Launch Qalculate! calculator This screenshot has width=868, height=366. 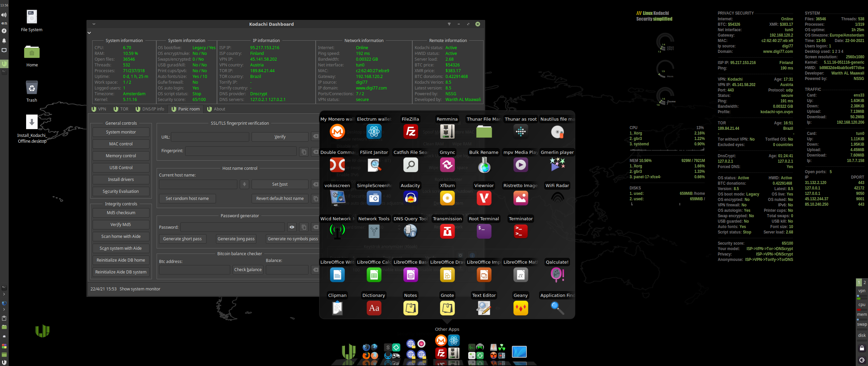pyautogui.click(x=557, y=274)
